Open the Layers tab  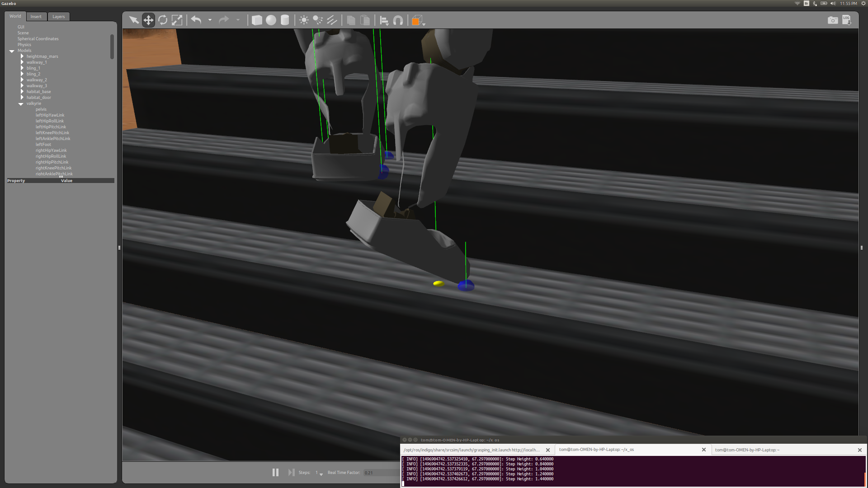coord(58,16)
